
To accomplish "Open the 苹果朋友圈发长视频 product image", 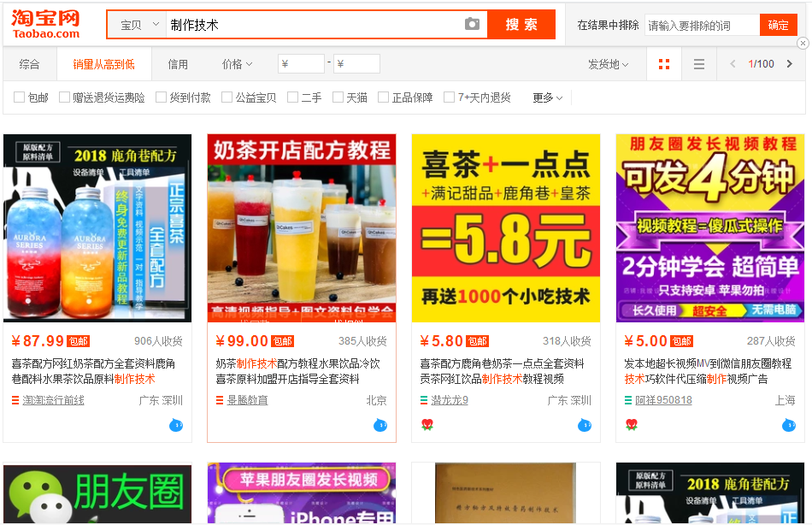I will [x=302, y=493].
